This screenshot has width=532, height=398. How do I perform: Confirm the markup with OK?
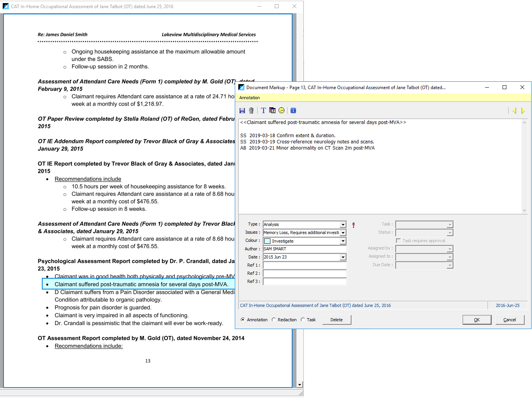477,320
